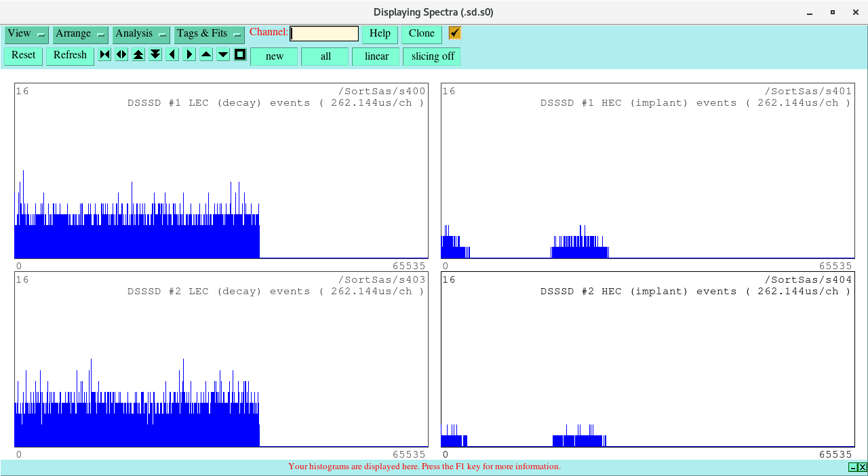Toggle the 'slicing off' button

click(432, 56)
